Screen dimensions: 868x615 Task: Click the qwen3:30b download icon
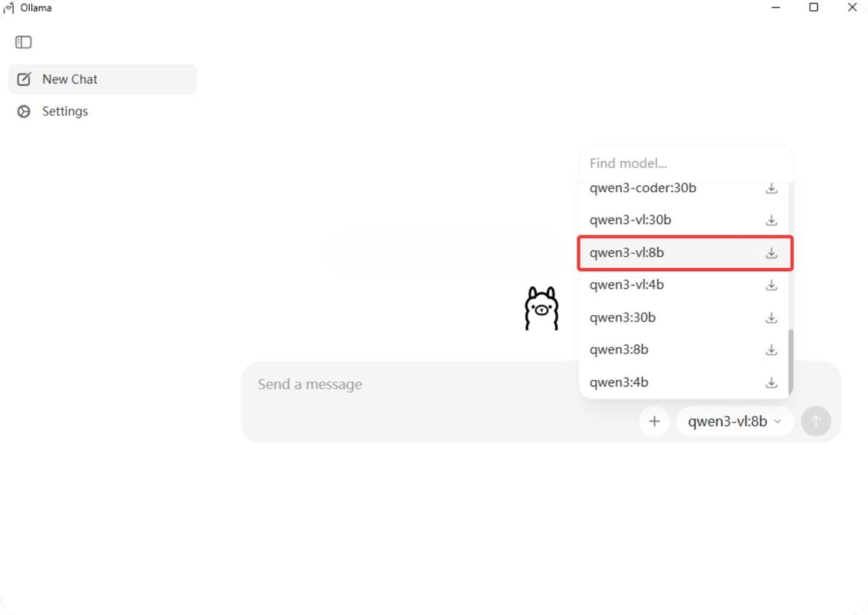click(771, 317)
